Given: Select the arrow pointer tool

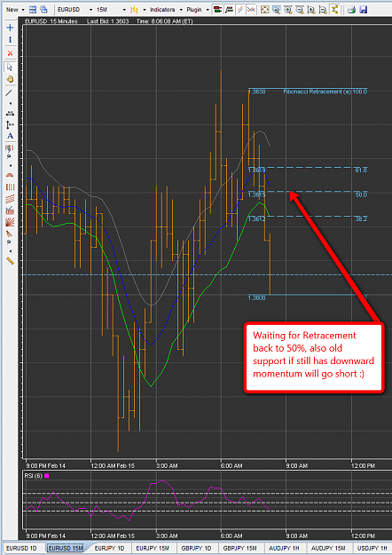Looking at the screenshot, I should [x=10, y=67].
